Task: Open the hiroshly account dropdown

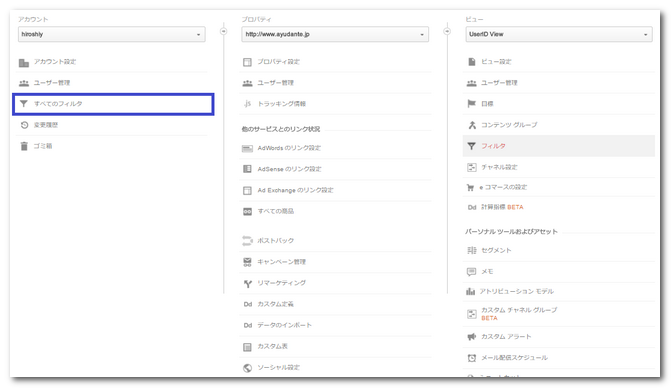Action: pyautogui.click(x=111, y=34)
